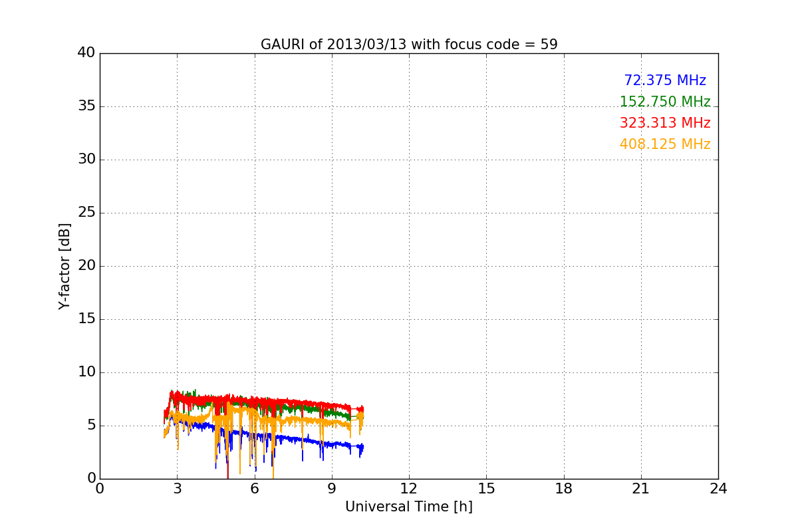Viewport: 798px width, 532px height.
Task: Select the green 152.750 MHz legend label
Action: [x=665, y=102]
